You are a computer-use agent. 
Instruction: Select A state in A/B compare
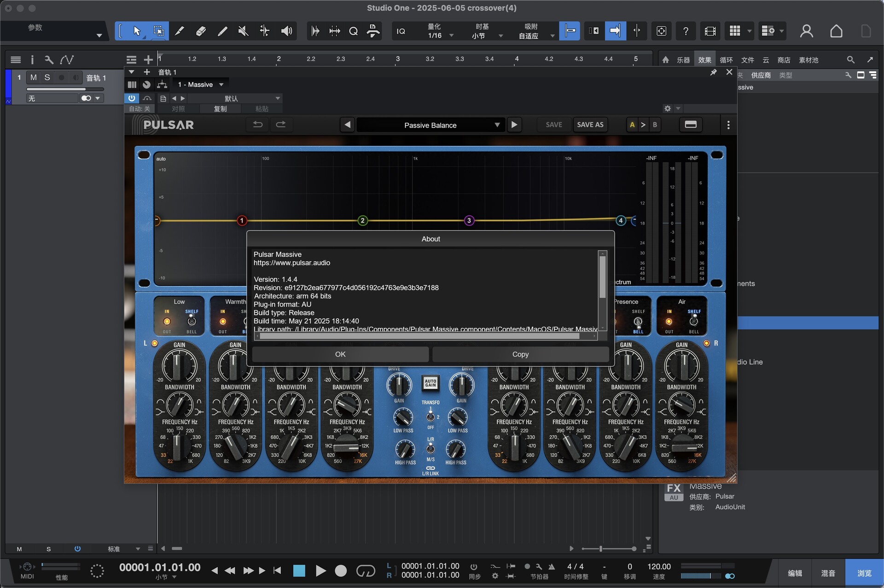point(632,125)
